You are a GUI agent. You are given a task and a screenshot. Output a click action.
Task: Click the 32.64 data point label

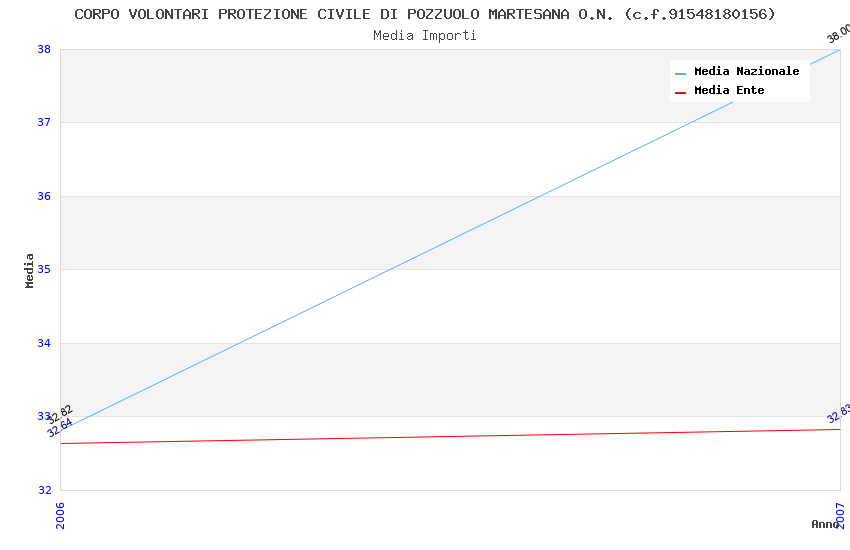tap(60, 428)
